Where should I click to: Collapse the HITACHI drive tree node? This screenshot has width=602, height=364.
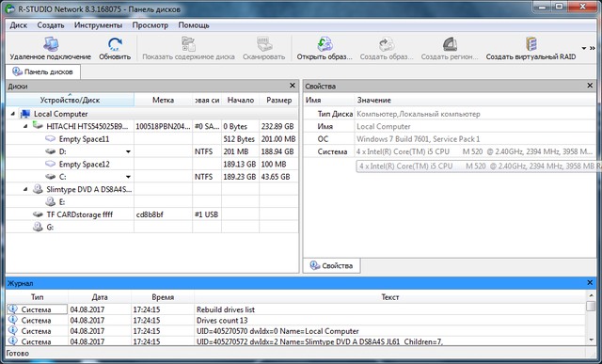(25, 126)
